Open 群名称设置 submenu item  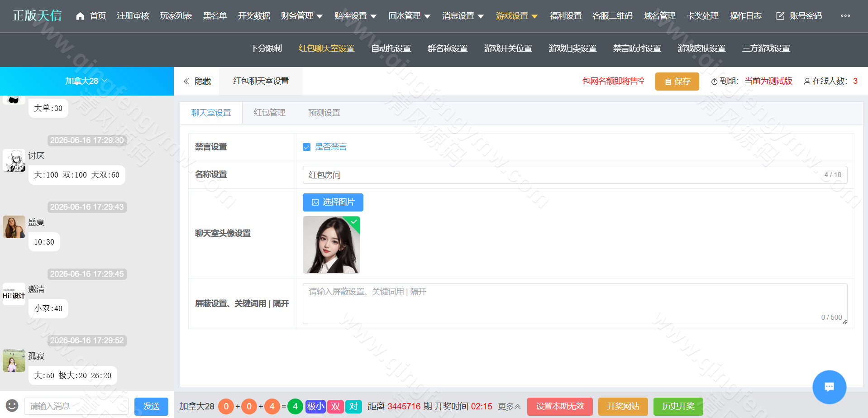click(448, 48)
